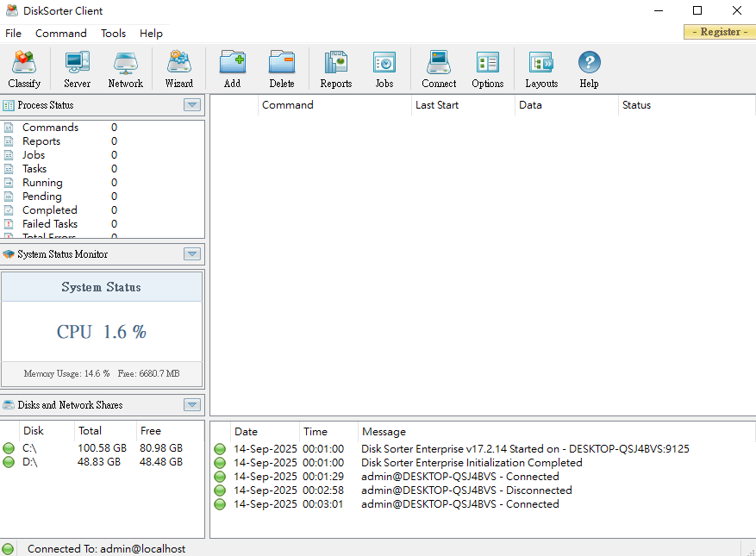Open the Server toolbar icon

point(77,70)
